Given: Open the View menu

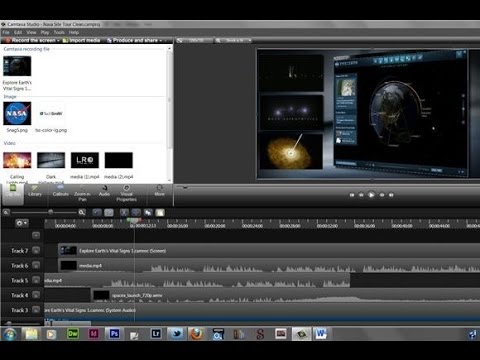Looking at the screenshot, I should coord(31,32).
